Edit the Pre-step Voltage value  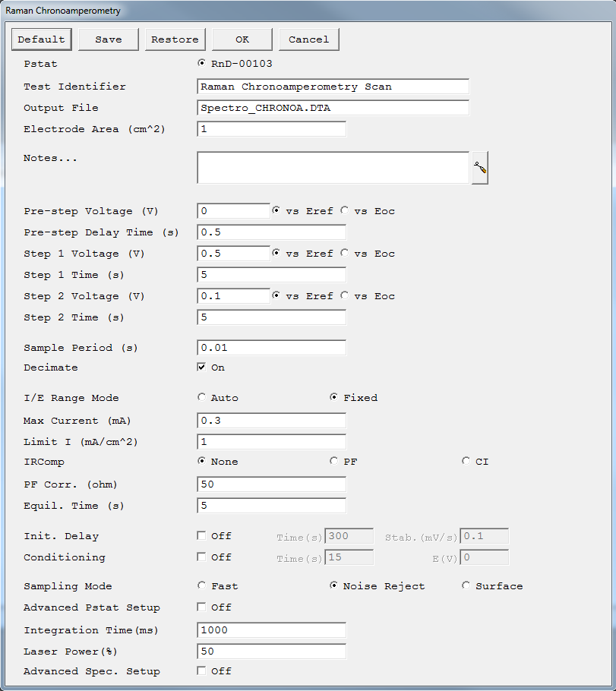[x=233, y=210]
